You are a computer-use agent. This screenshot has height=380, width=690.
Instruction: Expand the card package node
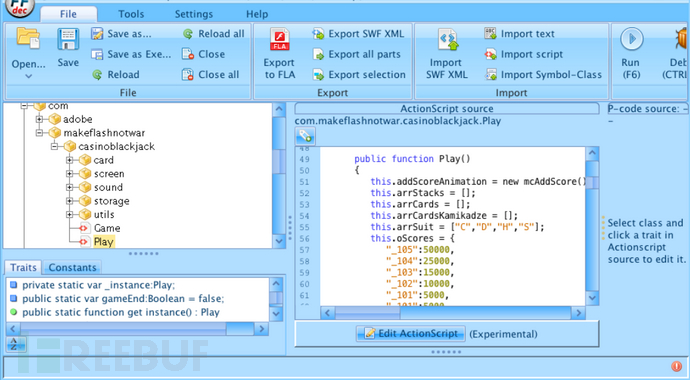pyautogui.click(x=70, y=160)
